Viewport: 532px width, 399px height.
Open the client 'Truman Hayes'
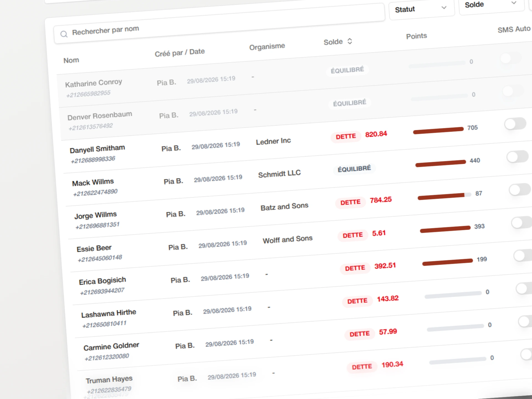coord(109,380)
